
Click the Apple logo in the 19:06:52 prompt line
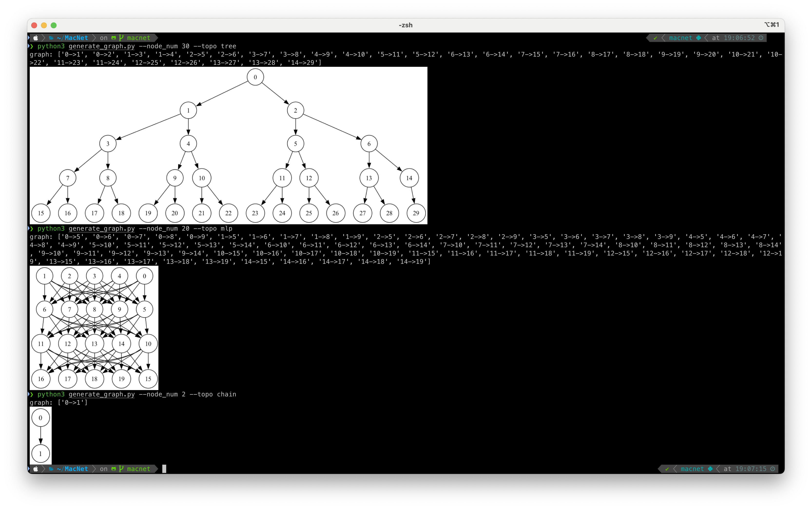[36, 38]
